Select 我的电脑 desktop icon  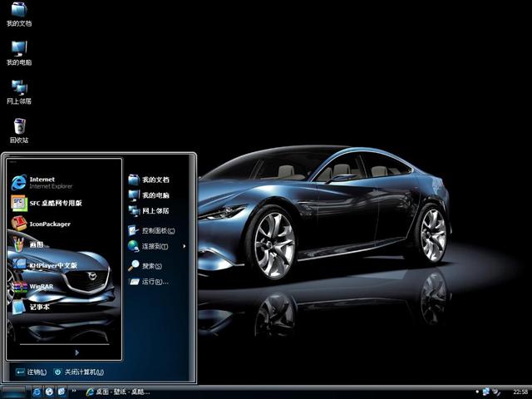[19, 53]
